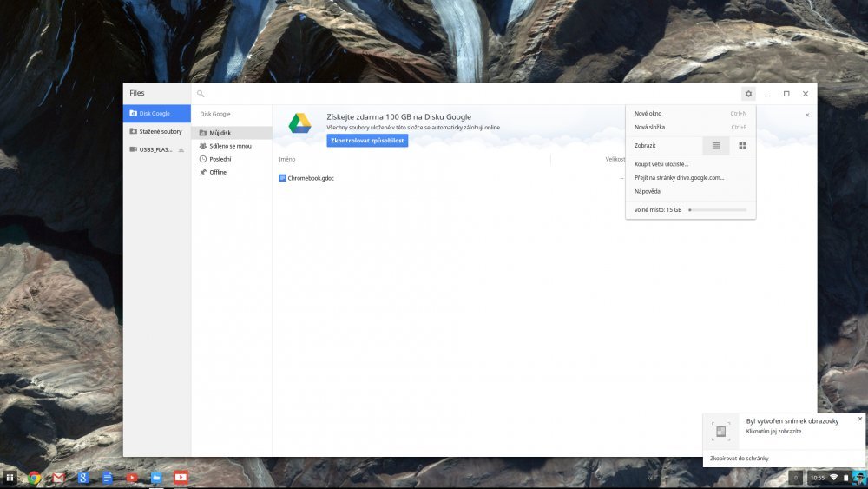
Task: Eject the USB3_FLAS drive
Action: [181, 149]
